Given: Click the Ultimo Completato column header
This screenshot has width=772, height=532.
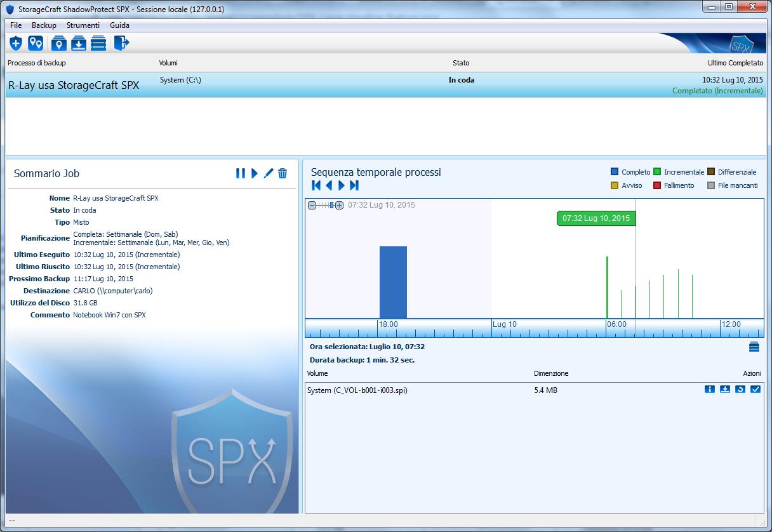Looking at the screenshot, I should (735, 63).
